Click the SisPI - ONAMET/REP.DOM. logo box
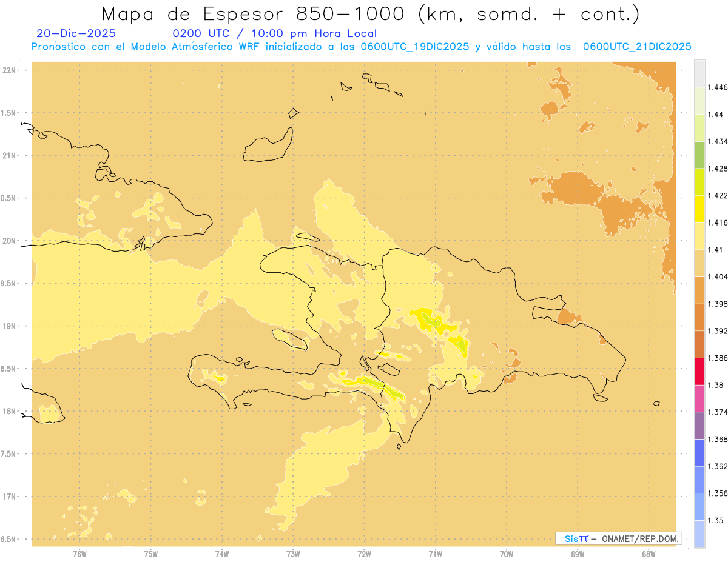The image size is (728, 562). (x=618, y=538)
